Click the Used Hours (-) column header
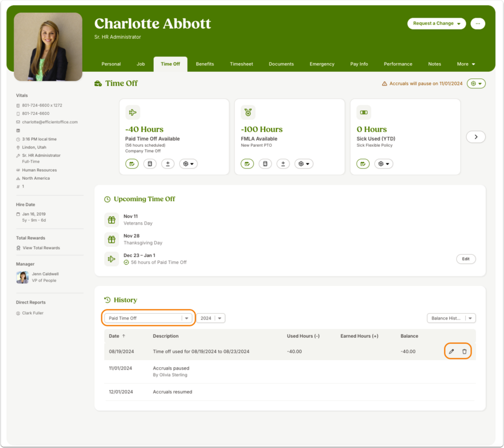 (303, 336)
